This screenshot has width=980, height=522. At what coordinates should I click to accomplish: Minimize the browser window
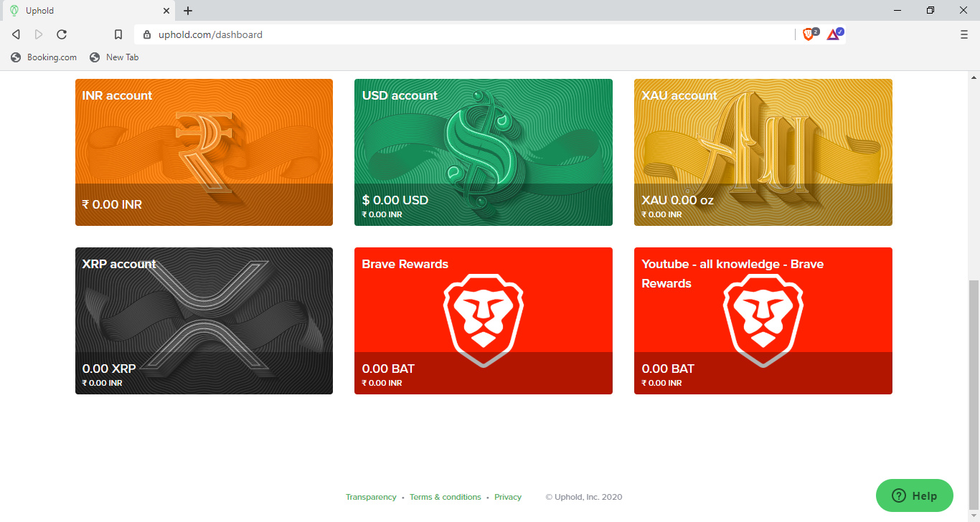pyautogui.click(x=897, y=10)
